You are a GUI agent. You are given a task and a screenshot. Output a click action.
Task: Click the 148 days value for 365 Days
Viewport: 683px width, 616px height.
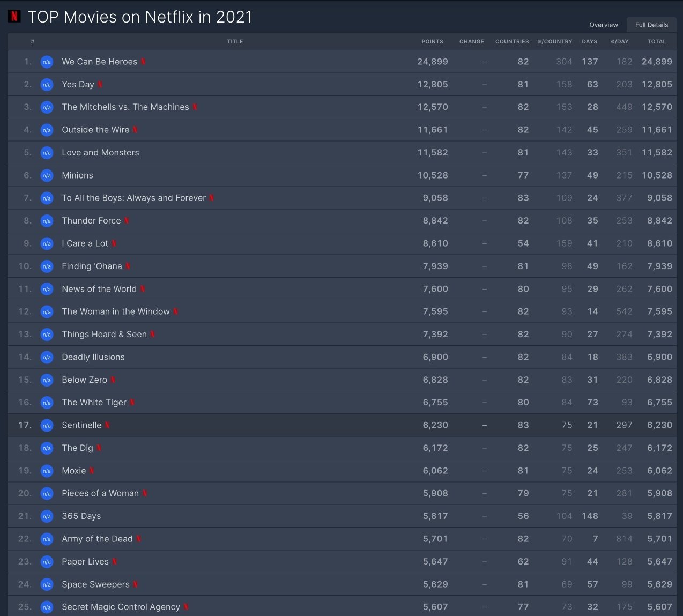point(590,516)
